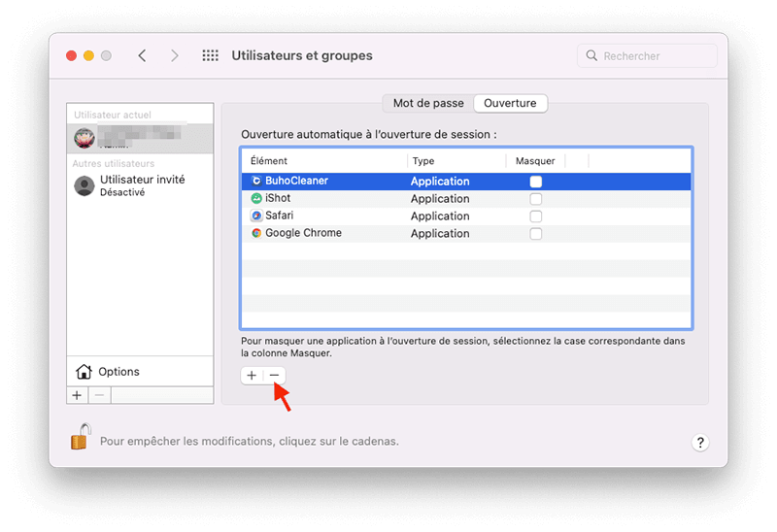This screenshot has height=532, width=777.
Task: Click the current user's avatar picture
Action: tap(84, 138)
